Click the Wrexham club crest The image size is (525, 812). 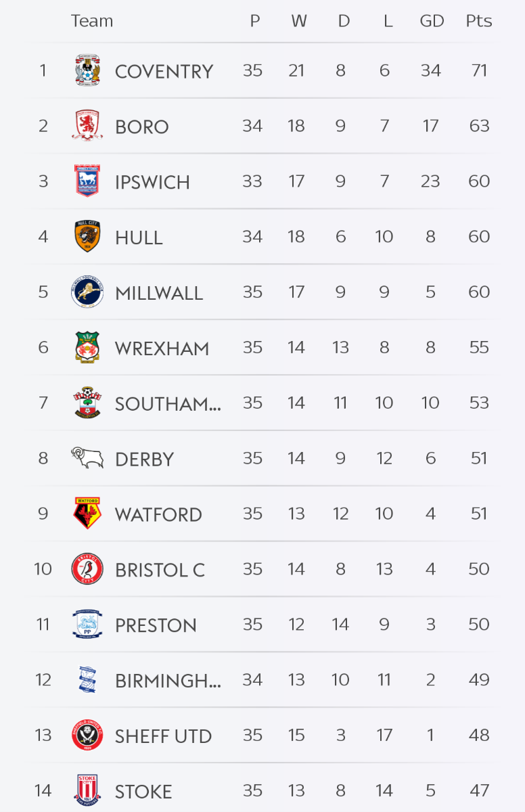point(87,348)
